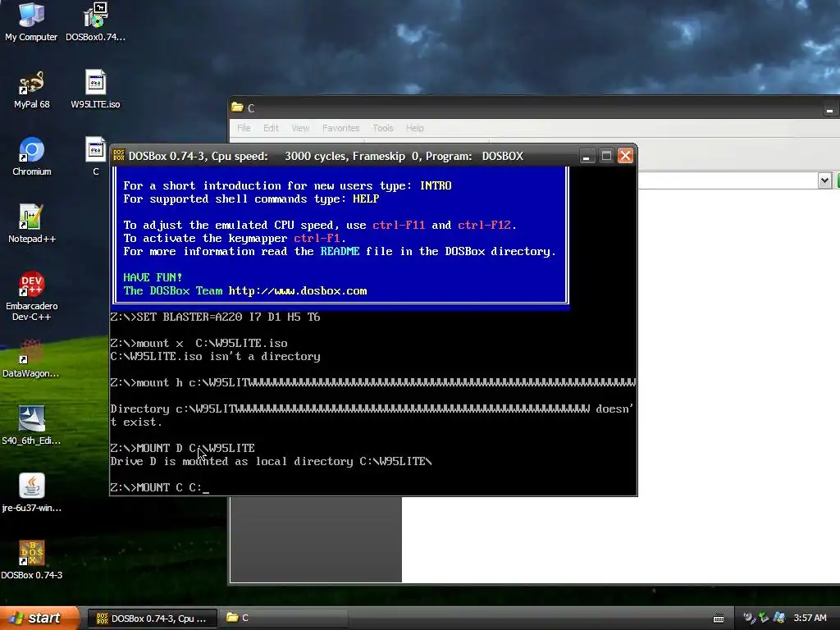
Task: Click the tray icon left of the clock
Action: pyautogui.click(x=779, y=618)
